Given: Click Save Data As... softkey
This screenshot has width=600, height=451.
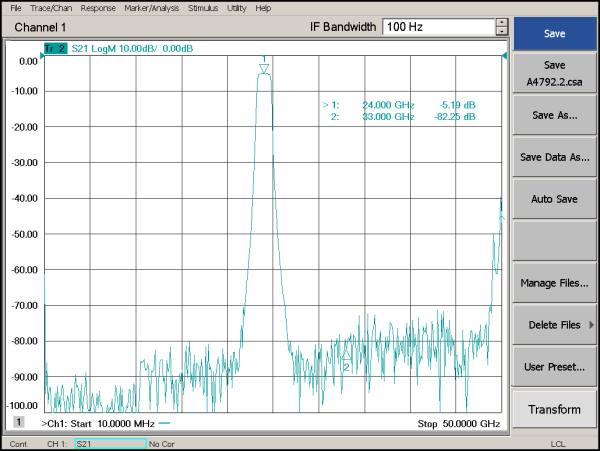Looking at the screenshot, I should [x=554, y=157].
